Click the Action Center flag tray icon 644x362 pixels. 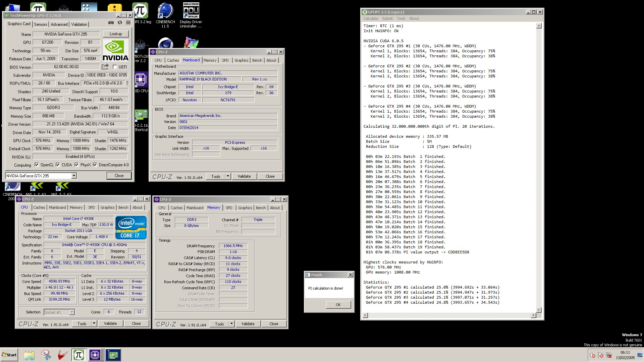click(601, 355)
